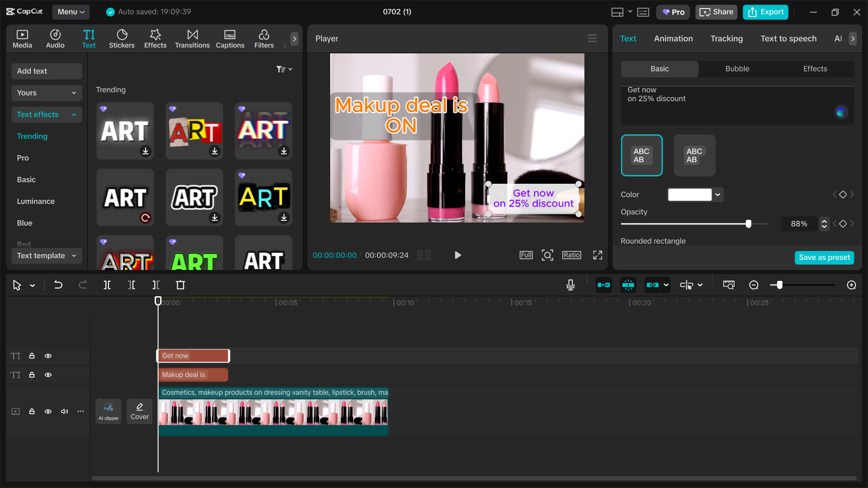The image size is (868, 488).
Task: Hide the 'Get now' text track
Action: 48,356
